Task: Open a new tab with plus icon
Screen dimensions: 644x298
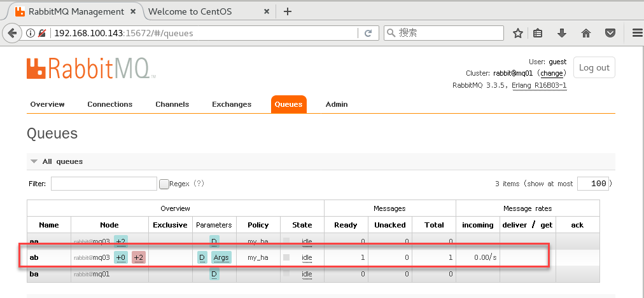Action: pos(288,11)
